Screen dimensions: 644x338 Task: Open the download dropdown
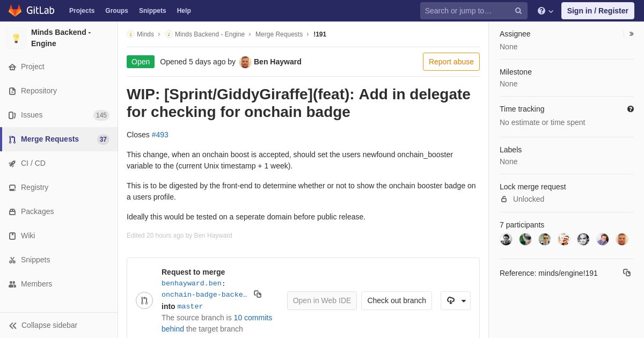[x=456, y=300]
